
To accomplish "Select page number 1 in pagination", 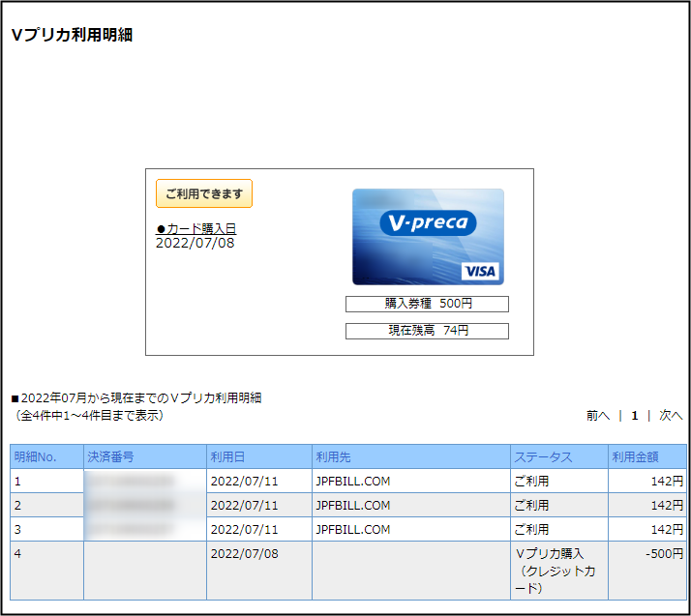I will [x=635, y=416].
